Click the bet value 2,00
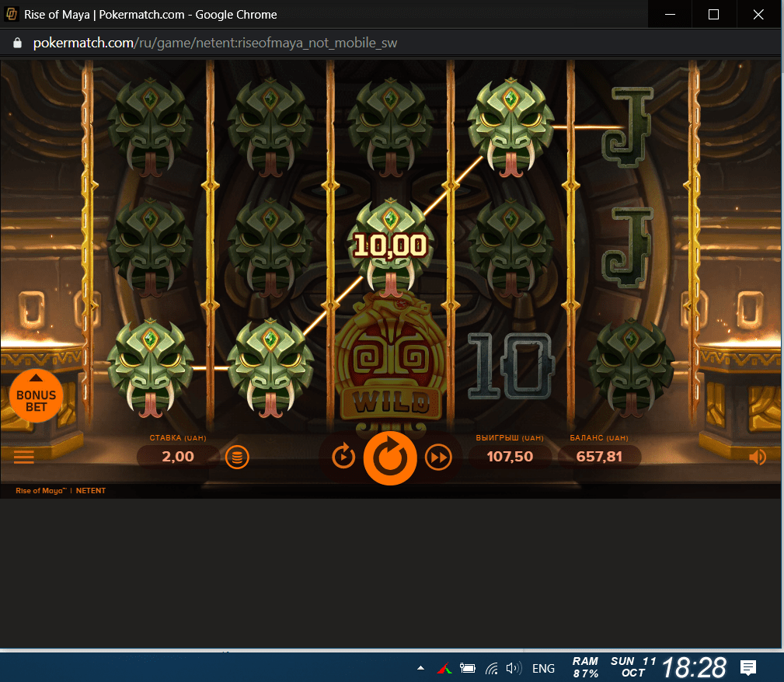The width and height of the screenshot is (784, 682). point(177,457)
